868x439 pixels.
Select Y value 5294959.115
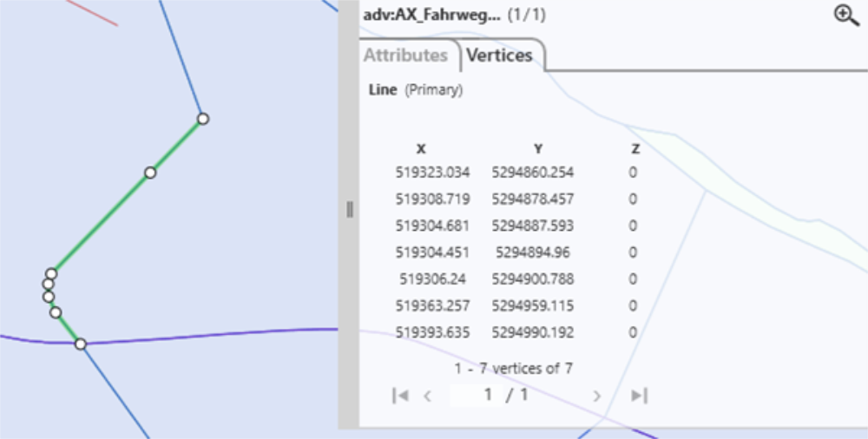tap(533, 306)
